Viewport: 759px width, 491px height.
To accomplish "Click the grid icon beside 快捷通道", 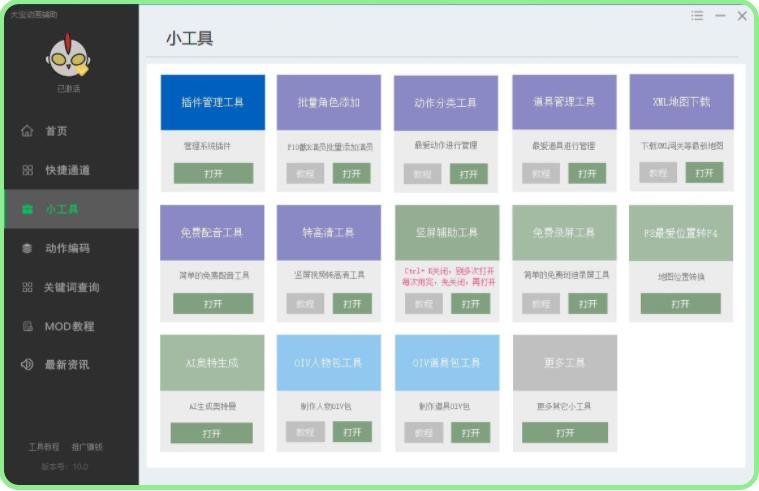I will tap(27, 170).
